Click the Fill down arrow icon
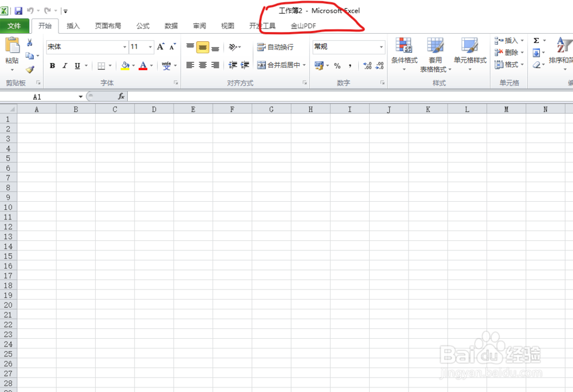Viewport: 573px width, 392px height. (x=536, y=53)
